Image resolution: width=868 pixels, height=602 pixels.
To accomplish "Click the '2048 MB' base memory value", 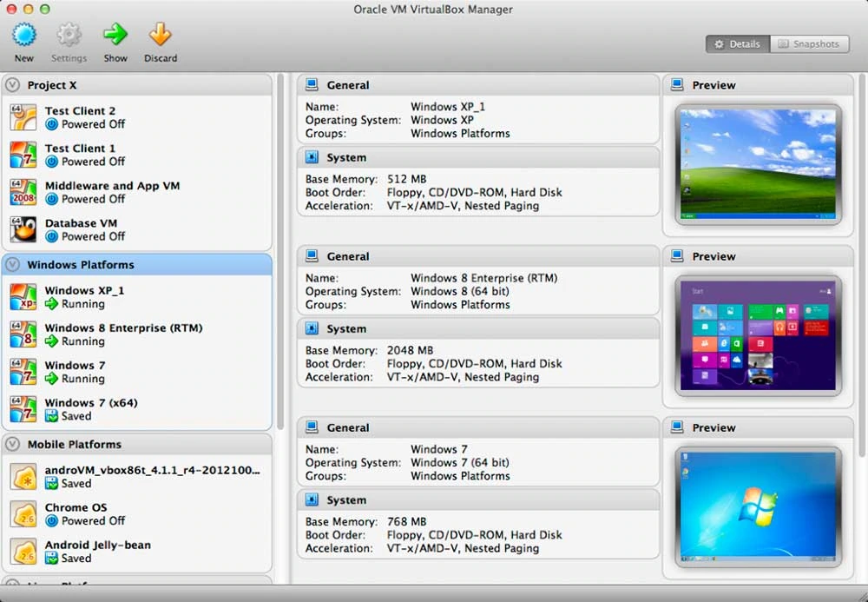I will pos(411,350).
